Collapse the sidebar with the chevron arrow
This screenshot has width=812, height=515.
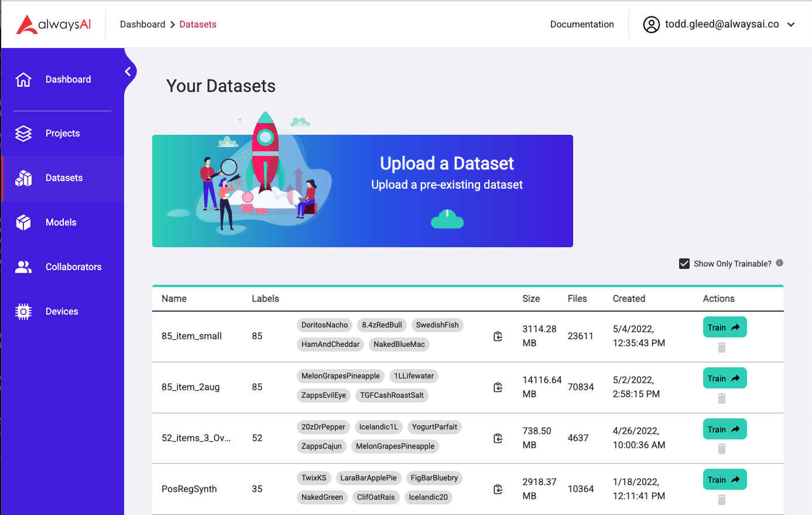tap(128, 71)
